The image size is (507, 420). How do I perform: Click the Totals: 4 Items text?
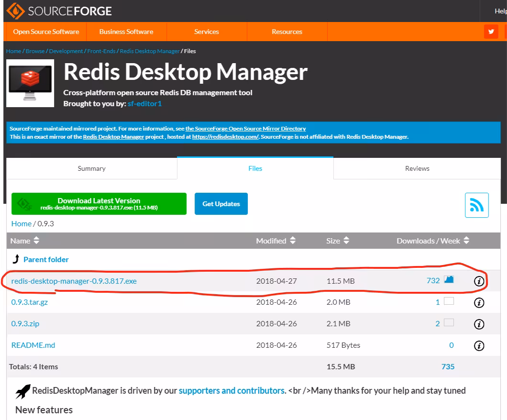coord(33,366)
